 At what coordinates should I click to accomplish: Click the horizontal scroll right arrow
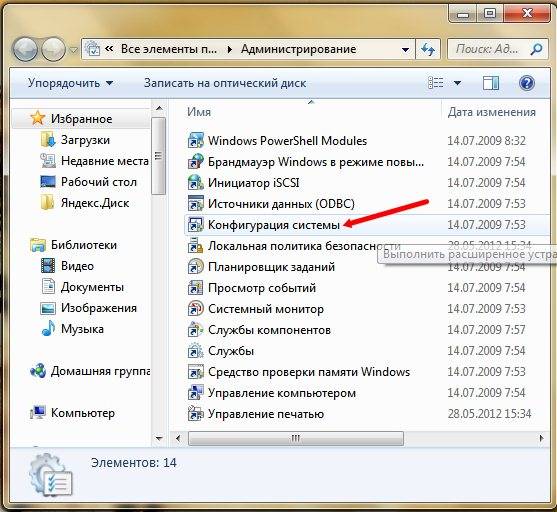[541, 438]
